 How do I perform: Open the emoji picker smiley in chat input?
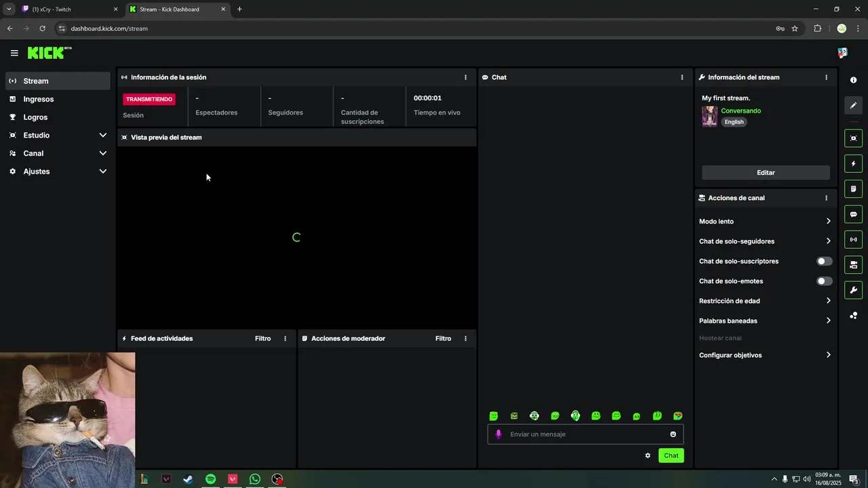[673, 434]
